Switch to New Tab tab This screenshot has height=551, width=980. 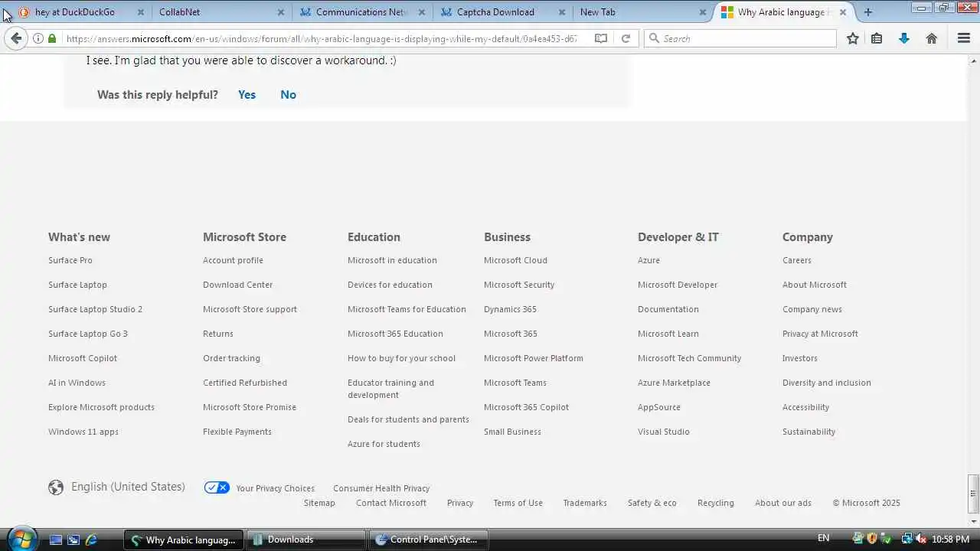click(597, 12)
